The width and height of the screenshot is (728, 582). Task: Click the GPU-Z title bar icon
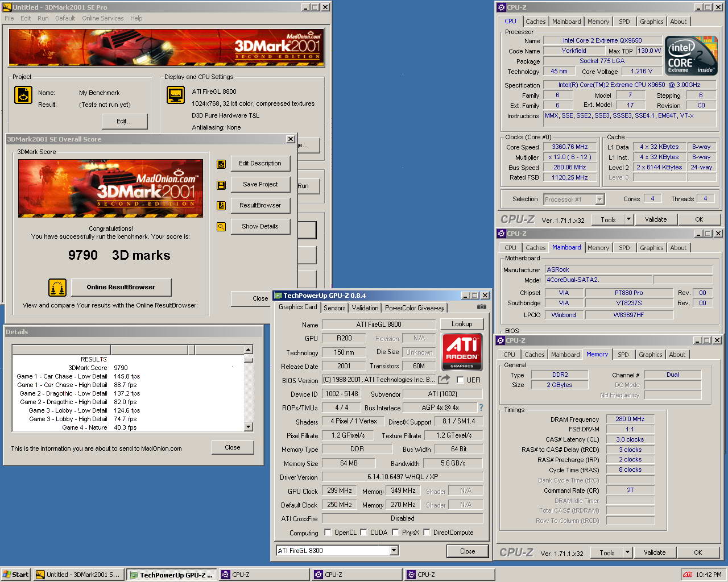tap(278, 296)
